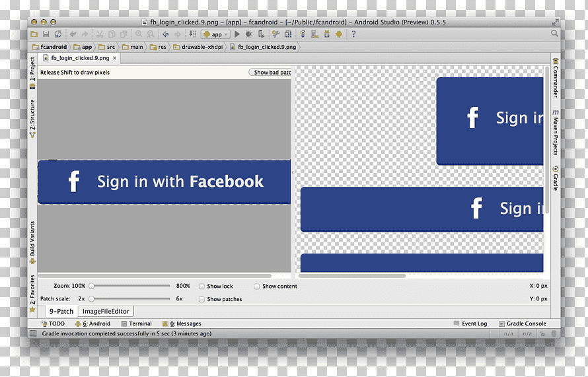
Task: Open the app run configuration dropdown
Action: point(215,34)
